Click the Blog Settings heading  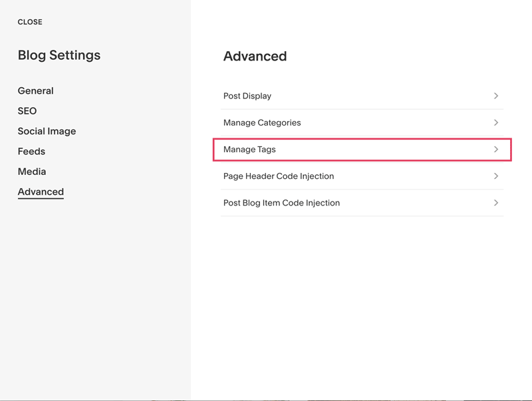point(59,55)
